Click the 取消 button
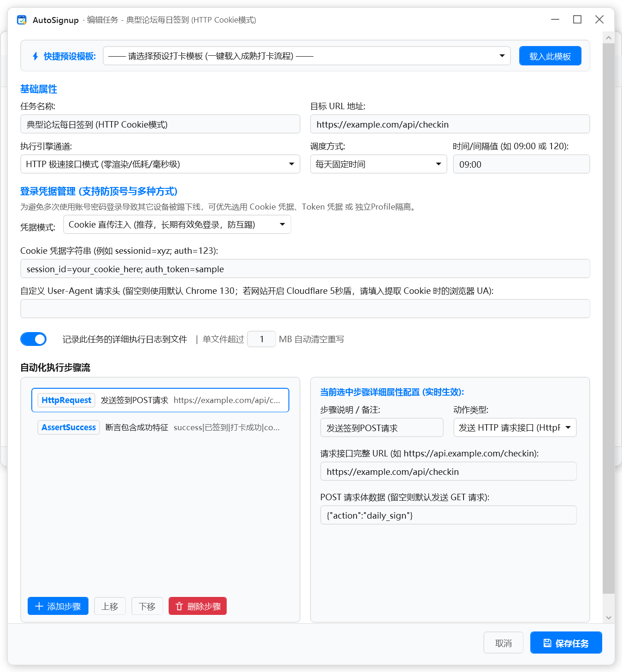Image resolution: width=622 pixels, height=672 pixels. (x=503, y=643)
